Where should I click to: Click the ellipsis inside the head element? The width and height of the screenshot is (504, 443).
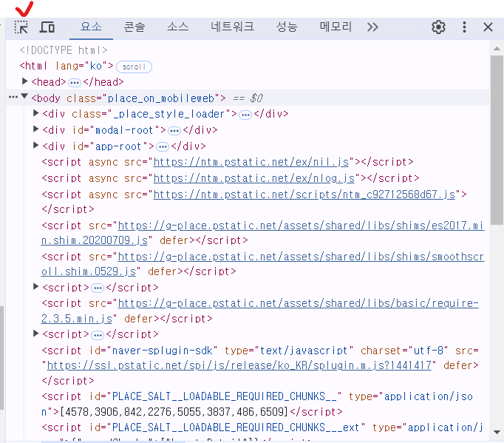coord(75,83)
